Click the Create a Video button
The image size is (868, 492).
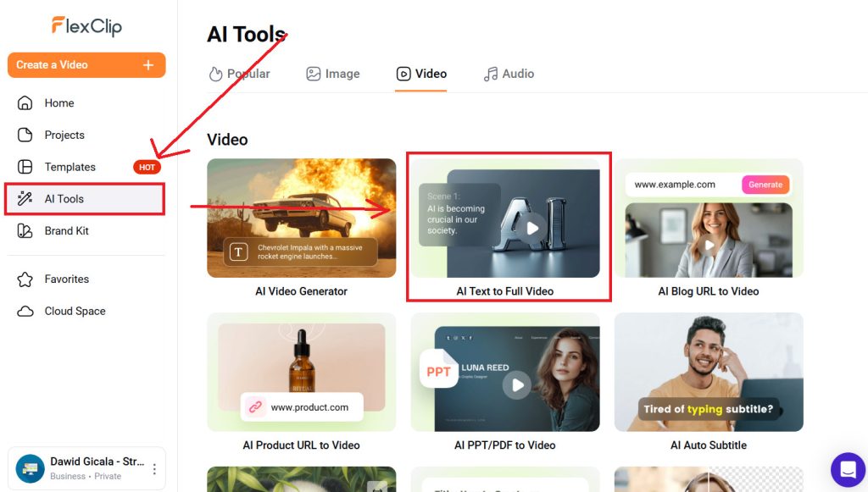86,65
